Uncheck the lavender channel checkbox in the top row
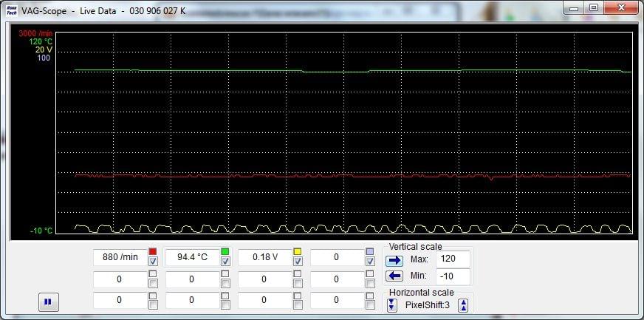 [x=370, y=261]
